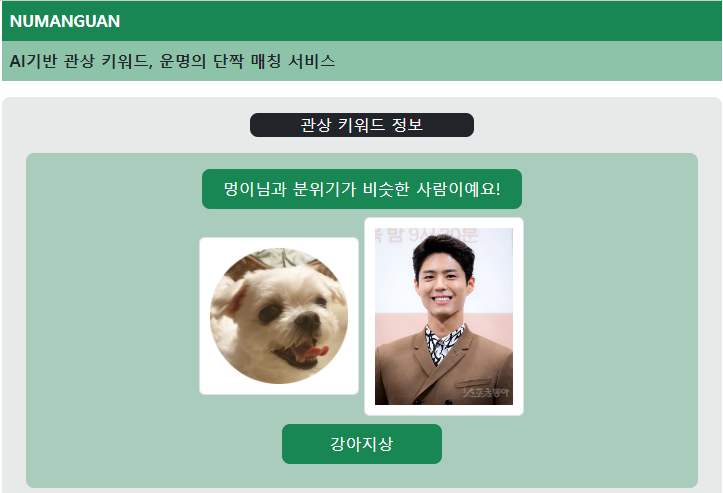Click the puppy's black nose

[308, 318]
